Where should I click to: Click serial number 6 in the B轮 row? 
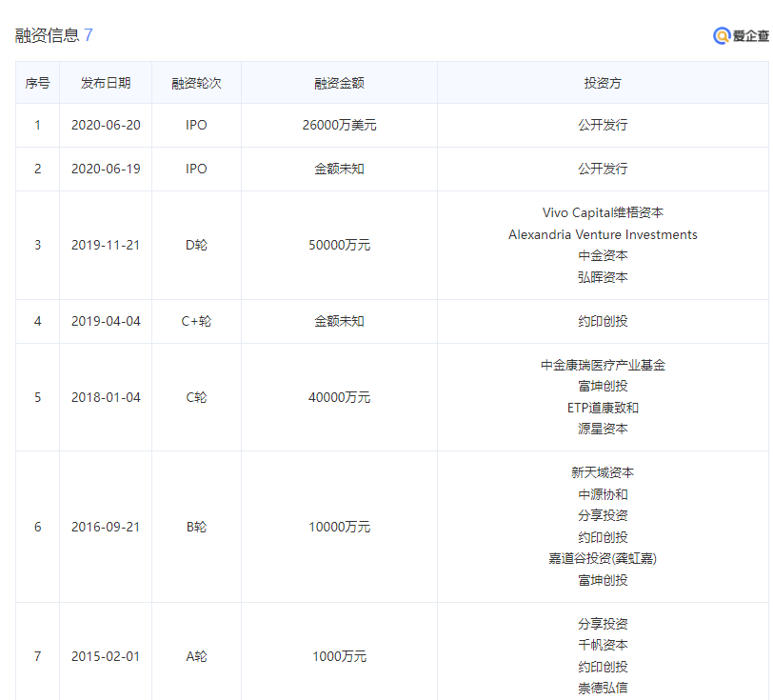[x=37, y=527]
